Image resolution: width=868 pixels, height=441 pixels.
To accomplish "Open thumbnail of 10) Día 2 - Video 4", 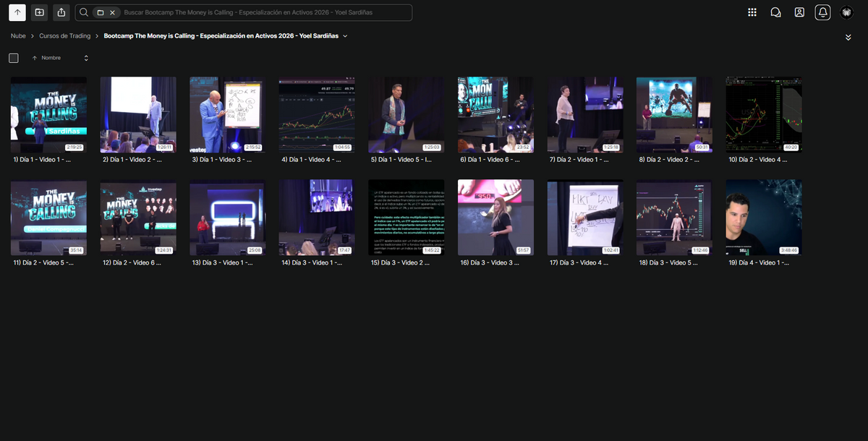I will (763, 115).
